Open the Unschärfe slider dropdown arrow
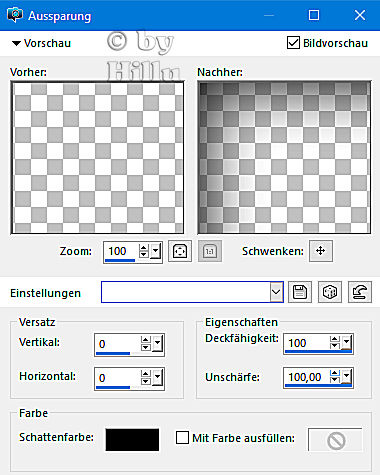380x475 pixels. (347, 377)
